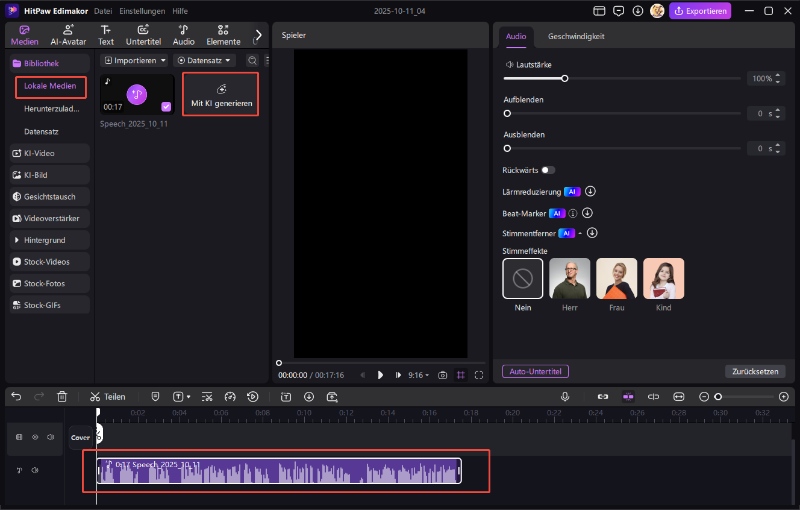Click the Auto-Untertitel button
The height and width of the screenshot is (510, 800).
[535, 371]
